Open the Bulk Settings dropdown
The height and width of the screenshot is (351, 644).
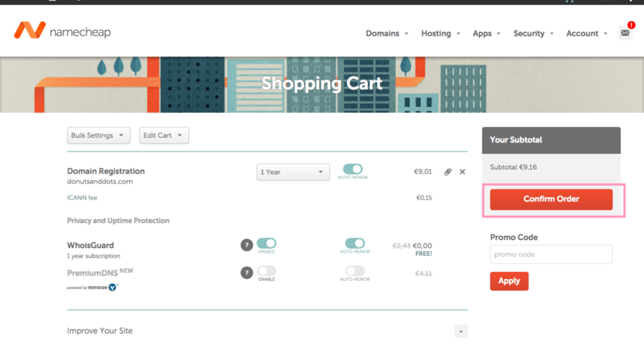[x=98, y=135]
